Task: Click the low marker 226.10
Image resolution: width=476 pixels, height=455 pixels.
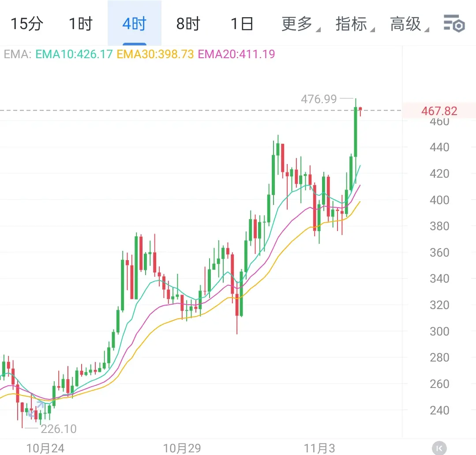Action: (59, 429)
